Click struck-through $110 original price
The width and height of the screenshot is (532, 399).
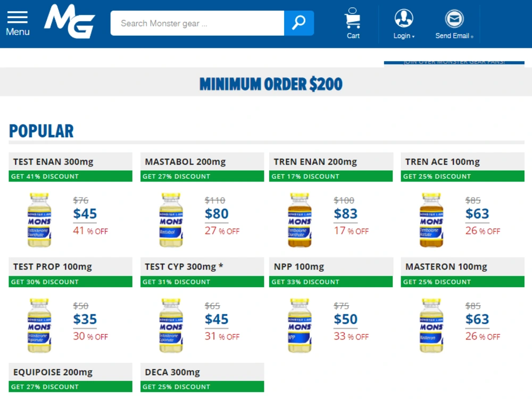point(215,201)
